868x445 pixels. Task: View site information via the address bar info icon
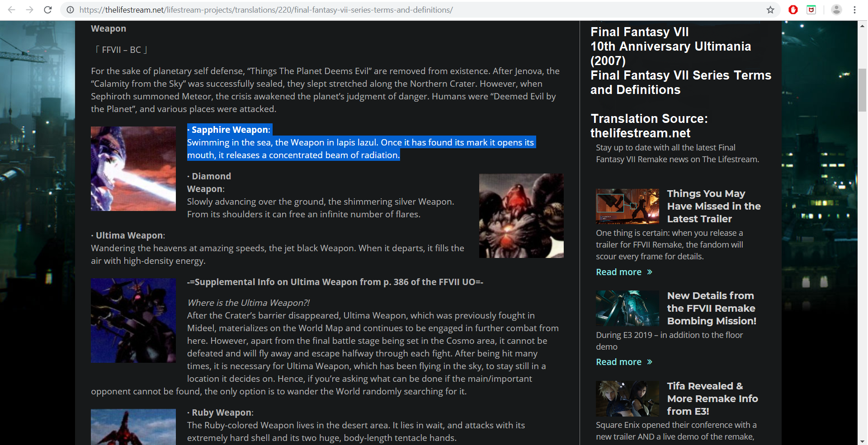tap(71, 9)
